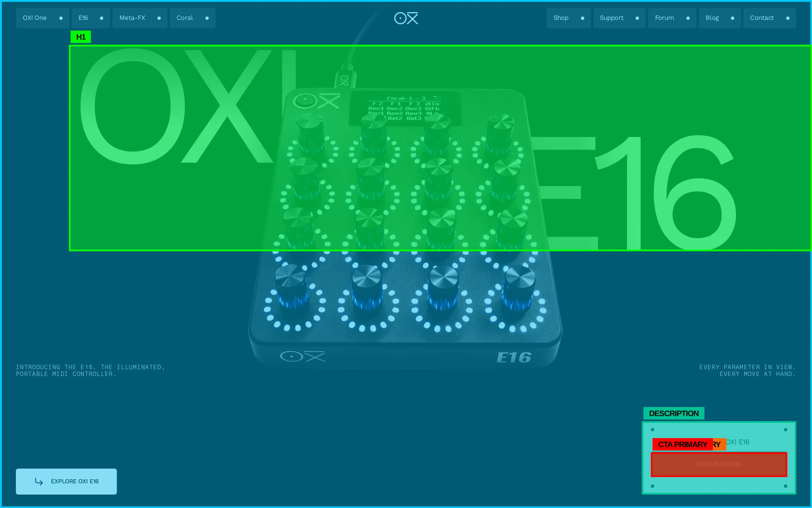Screen dimensions: 812x508
Task: Open the Coral nav item
Action: point(193,18)
